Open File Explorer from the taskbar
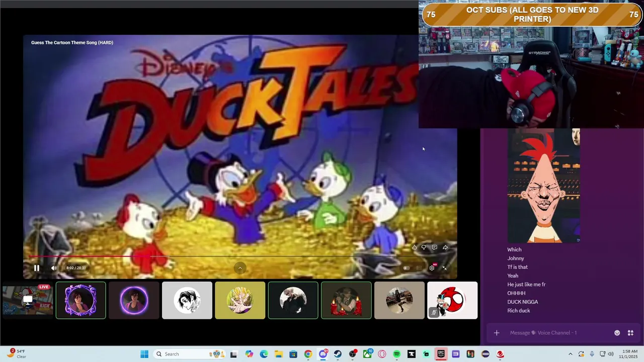The image size is (644, 362). coord(278,354)
